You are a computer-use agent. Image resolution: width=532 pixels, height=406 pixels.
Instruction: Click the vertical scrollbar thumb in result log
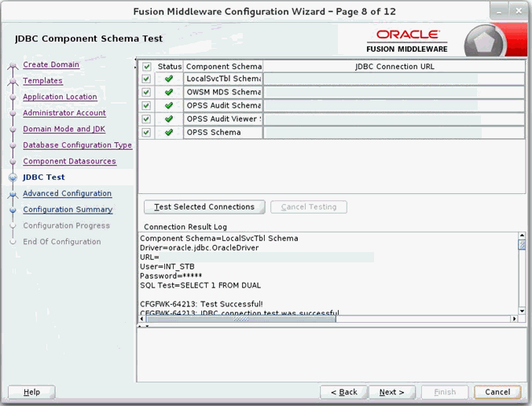pyautogui.click(x=522, y=244)
